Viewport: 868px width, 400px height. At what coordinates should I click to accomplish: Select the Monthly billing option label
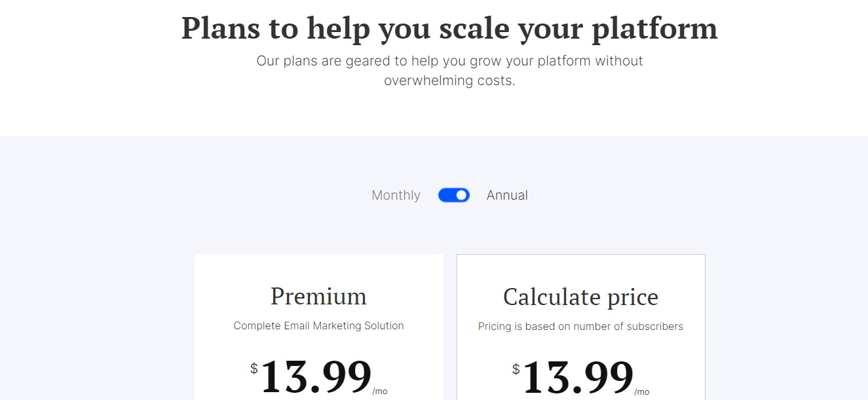click(x=396, y=195)
